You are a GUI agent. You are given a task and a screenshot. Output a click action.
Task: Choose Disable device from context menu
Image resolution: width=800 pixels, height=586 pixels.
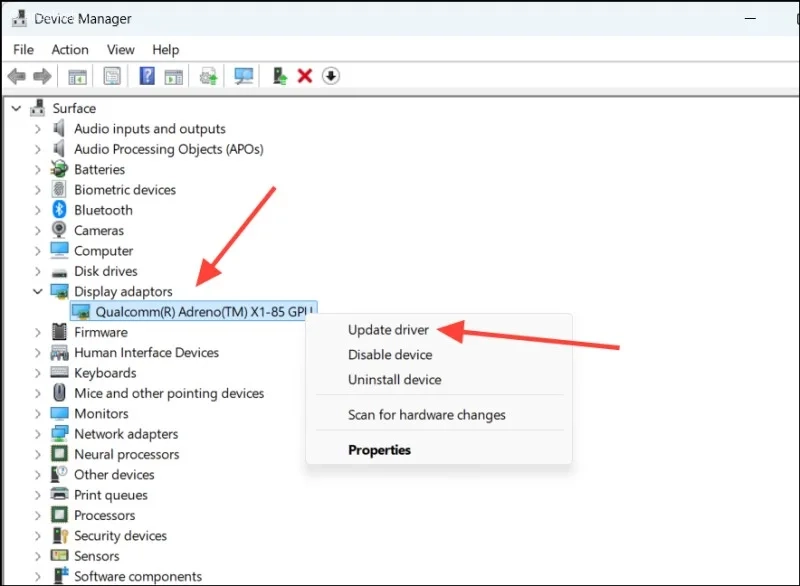point(390,355)
